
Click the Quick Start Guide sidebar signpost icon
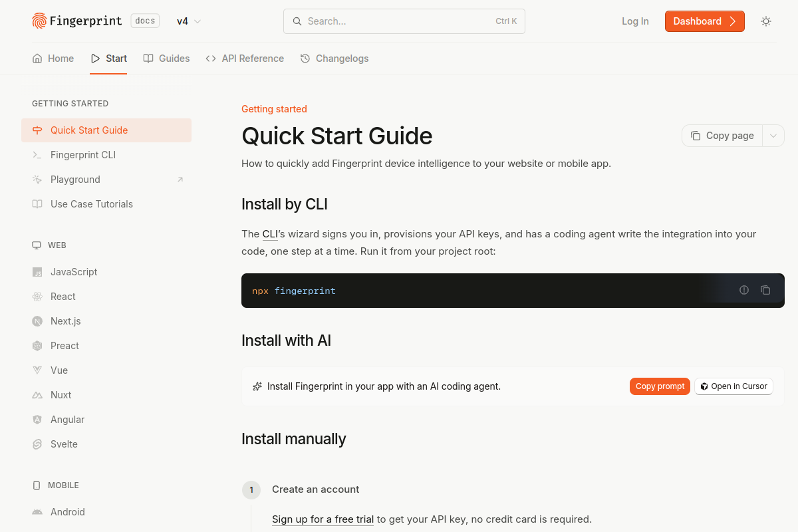(37, 130)
